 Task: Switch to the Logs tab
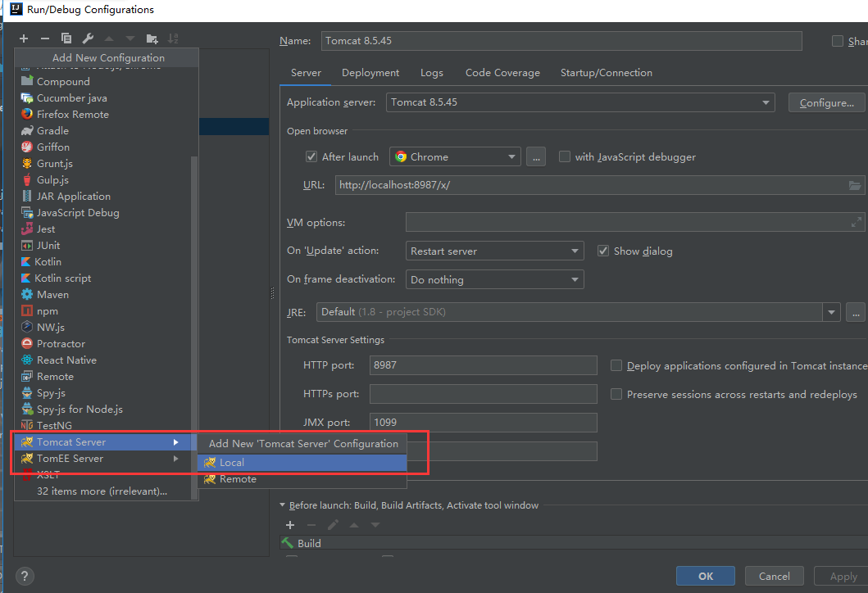432,73
